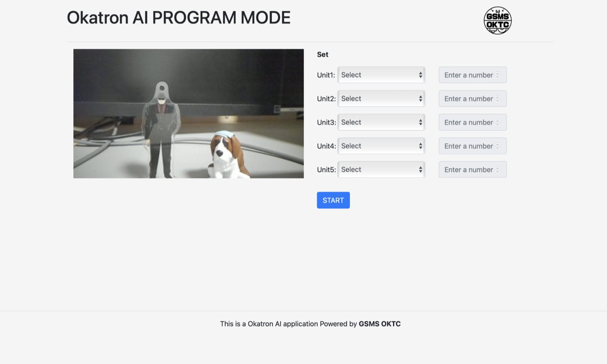Click the Okatron AI PROGRAM MODE heading
Viewport: 607px width, 364px height.
tap(178, 18)
